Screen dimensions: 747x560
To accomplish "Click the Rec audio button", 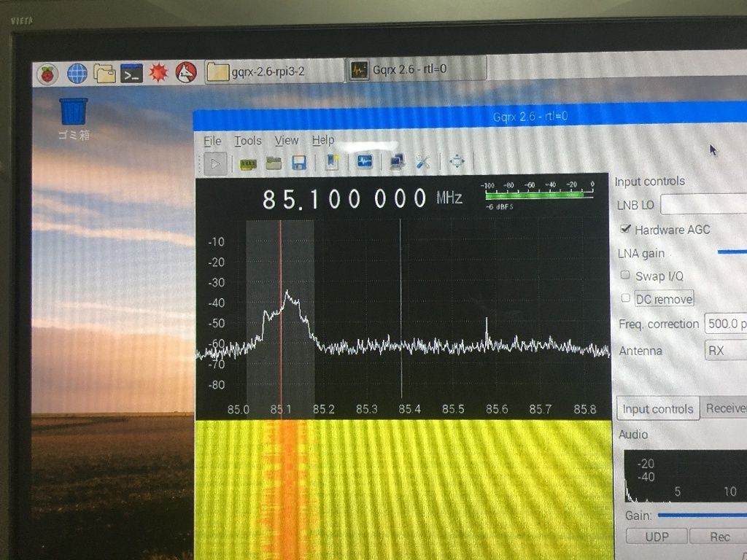I will pyautogui.click(x=719, y=537).
